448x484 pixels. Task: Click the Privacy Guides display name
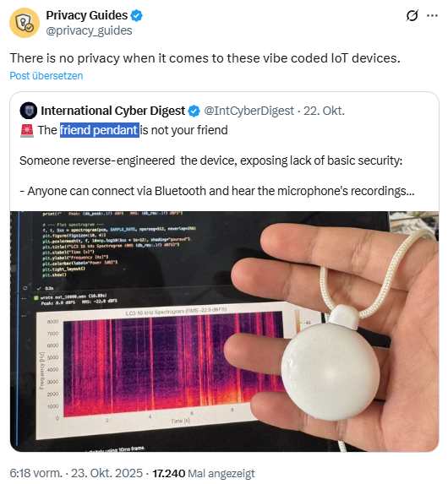click(87, 15)
